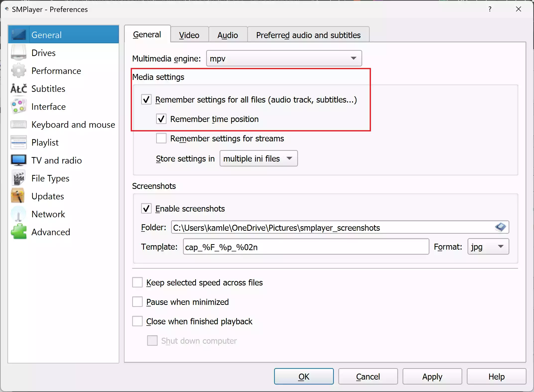Image resolution: width=534 pixels, height=392 pixels.
Task: Open the screenshot Format dropdown
Action: pyautogui.click(x=488, y=247)
